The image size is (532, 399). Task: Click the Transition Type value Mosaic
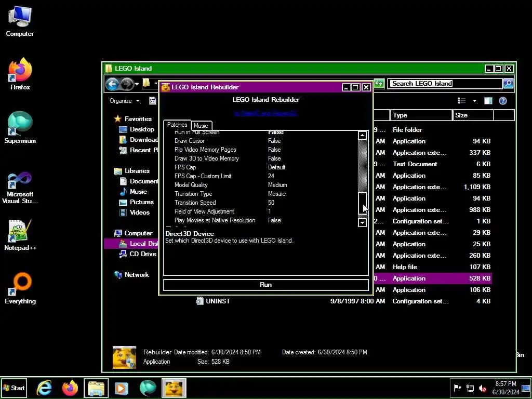pos(276,194)
